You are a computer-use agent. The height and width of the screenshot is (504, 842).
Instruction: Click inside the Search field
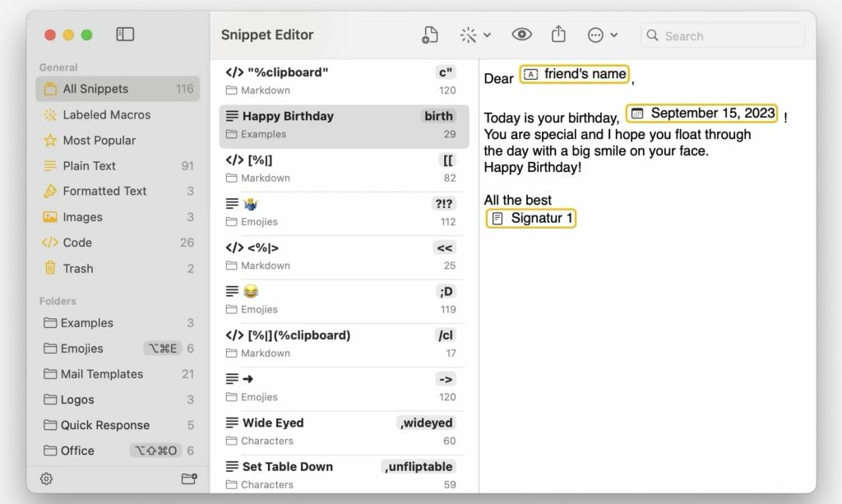(722, 35)
